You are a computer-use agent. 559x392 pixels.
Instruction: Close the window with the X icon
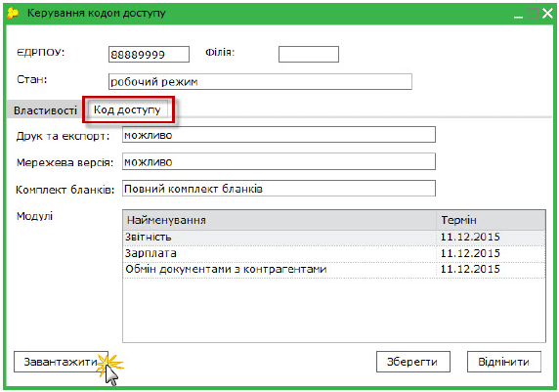coord(547,14)
